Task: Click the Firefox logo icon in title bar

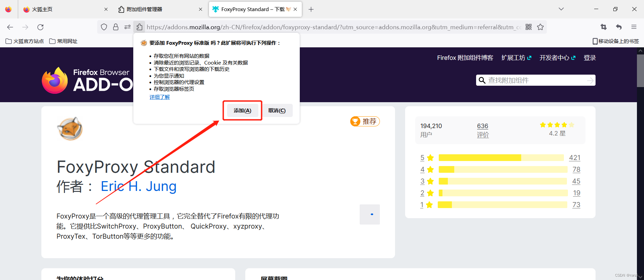Action: (8, 9)
